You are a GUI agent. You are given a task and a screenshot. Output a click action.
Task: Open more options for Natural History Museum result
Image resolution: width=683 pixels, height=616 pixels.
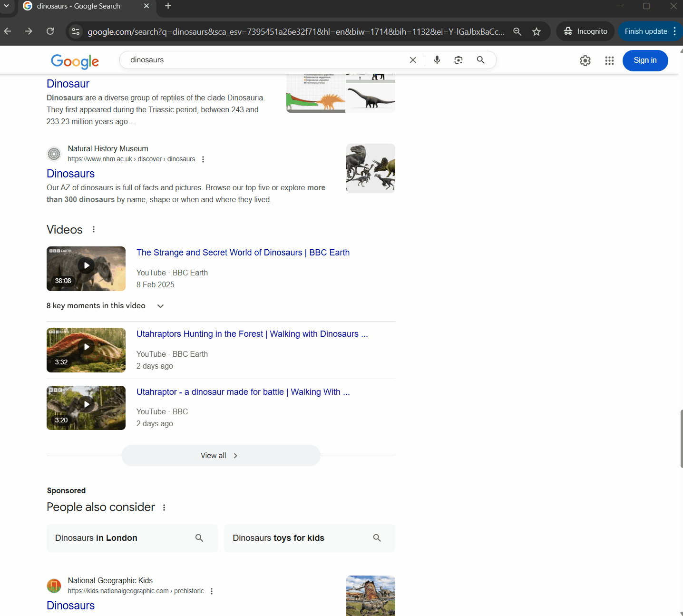[203, 159]
